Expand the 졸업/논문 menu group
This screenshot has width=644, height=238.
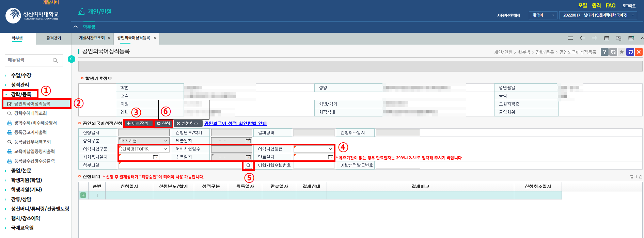pyautogui.click(x=21, y=171)
